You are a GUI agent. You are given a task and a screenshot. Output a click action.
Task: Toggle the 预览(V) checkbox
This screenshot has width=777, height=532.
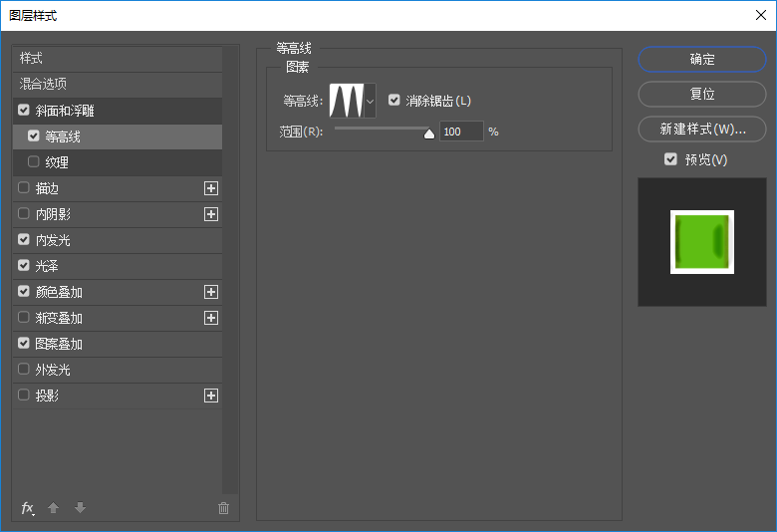tap(670, 159)
